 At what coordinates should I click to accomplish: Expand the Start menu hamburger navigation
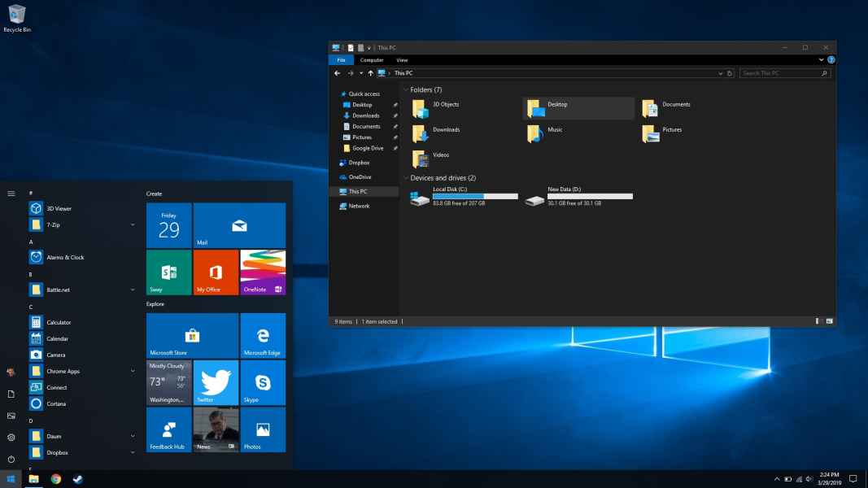(x=11, y=194)
